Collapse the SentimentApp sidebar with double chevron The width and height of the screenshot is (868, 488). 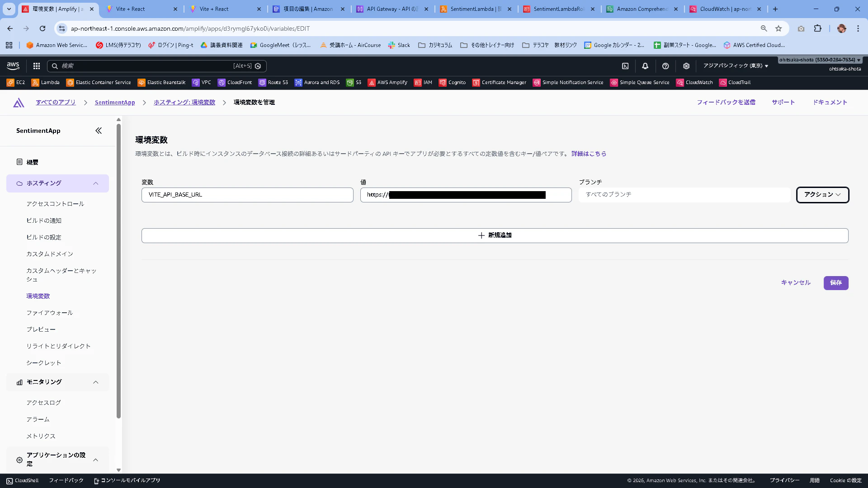(x=99, y=131)
